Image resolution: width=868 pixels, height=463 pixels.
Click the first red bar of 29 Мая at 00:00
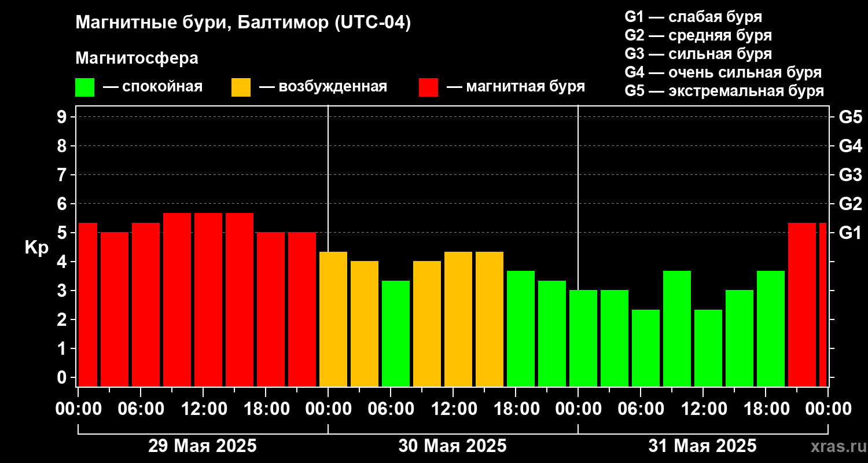pos(88,304)
